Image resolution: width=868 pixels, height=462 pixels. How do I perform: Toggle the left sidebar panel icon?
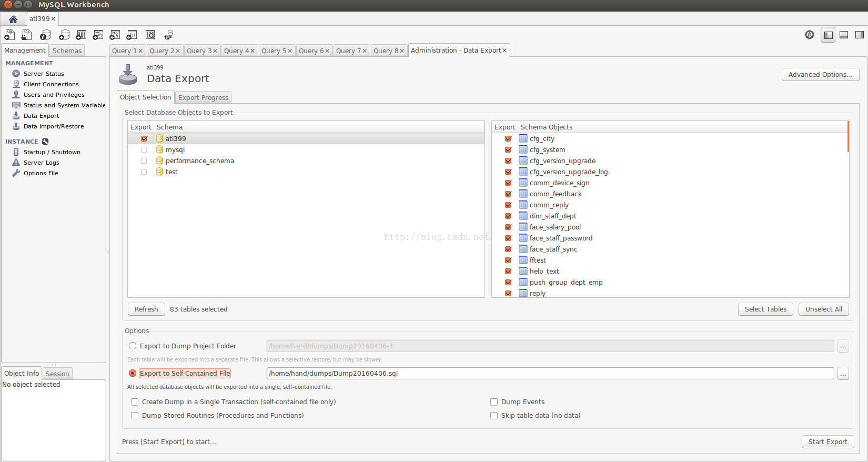click(828, 35)
